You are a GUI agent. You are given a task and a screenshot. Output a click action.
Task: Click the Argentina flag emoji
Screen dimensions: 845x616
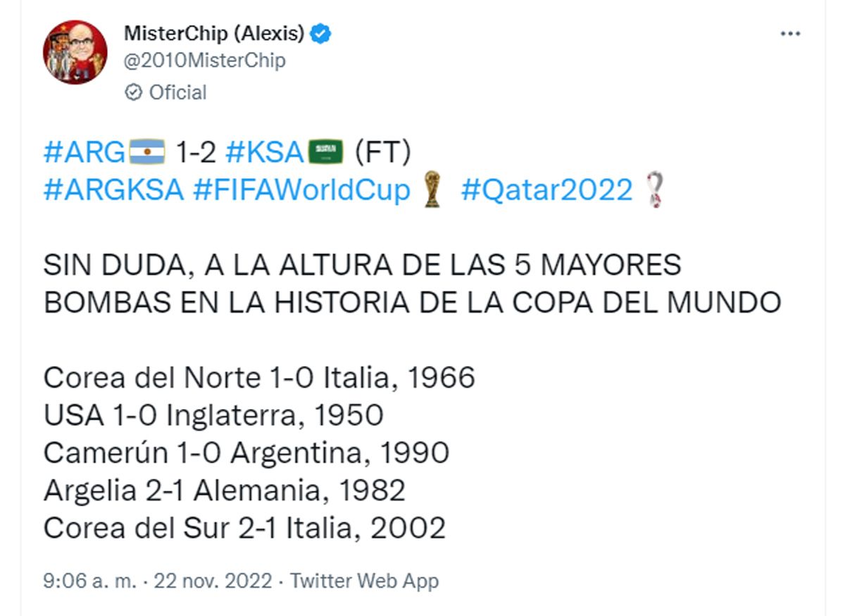146,153
